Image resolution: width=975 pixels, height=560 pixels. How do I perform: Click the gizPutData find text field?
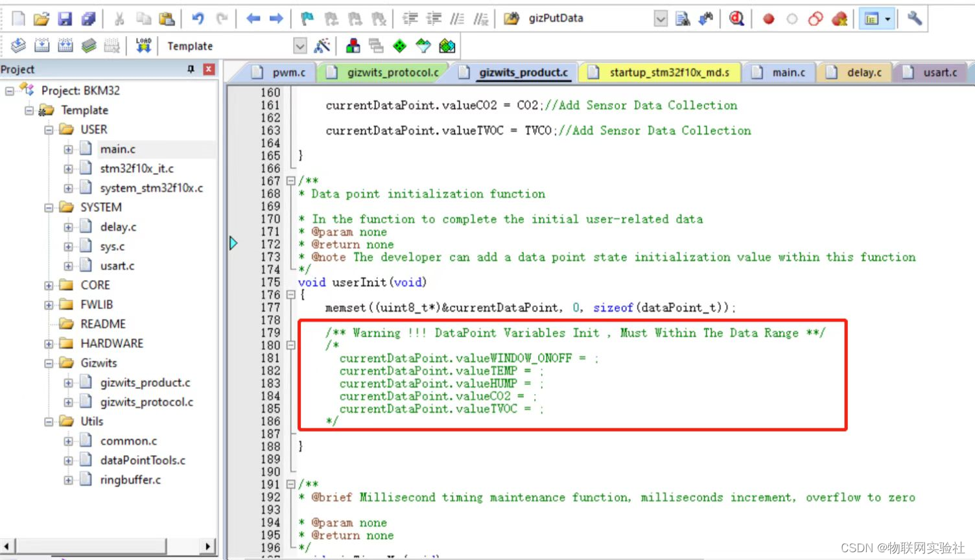[x=588, y=19]
